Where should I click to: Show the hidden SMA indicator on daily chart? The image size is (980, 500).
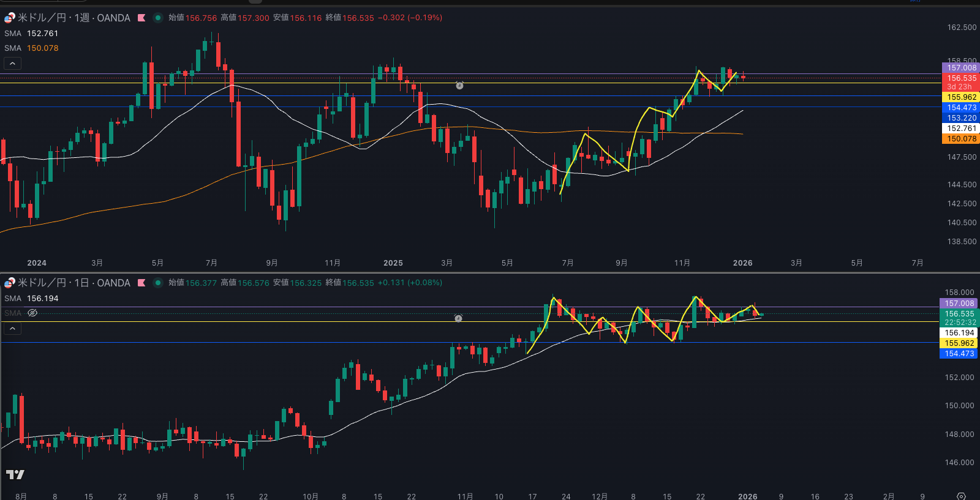(x=32, y=313)
